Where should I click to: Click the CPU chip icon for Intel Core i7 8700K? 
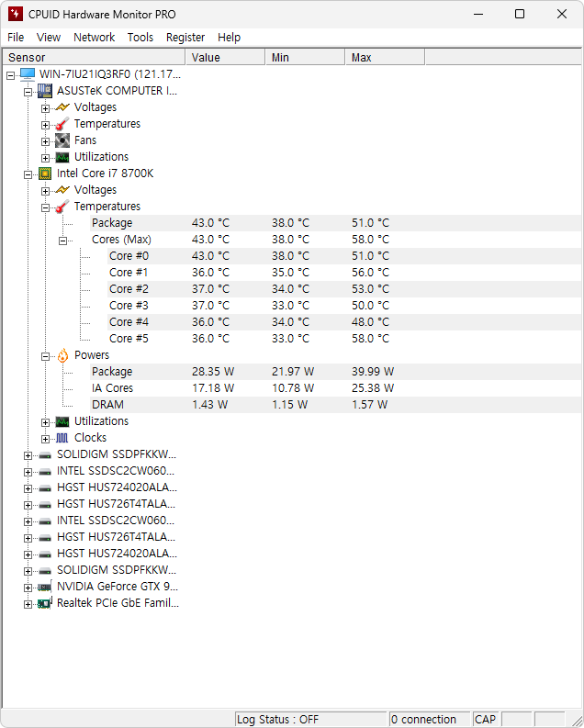tap(45, 174)
